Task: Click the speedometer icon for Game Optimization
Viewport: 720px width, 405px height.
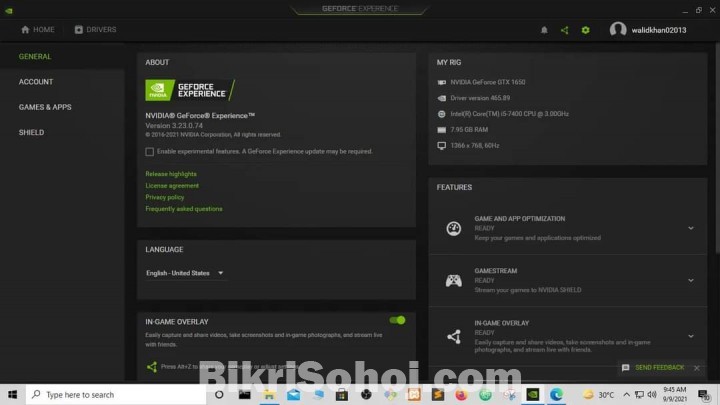Action: [x=454, y=228]
